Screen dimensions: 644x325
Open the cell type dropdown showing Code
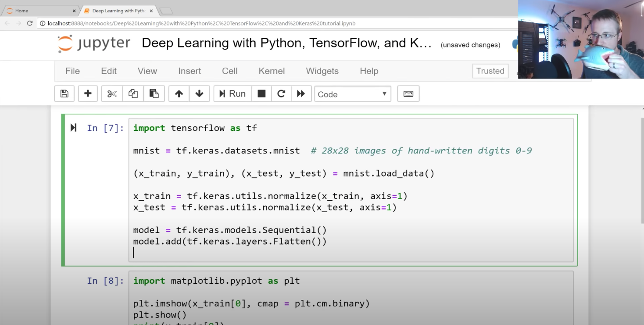[x=353, y=94]
